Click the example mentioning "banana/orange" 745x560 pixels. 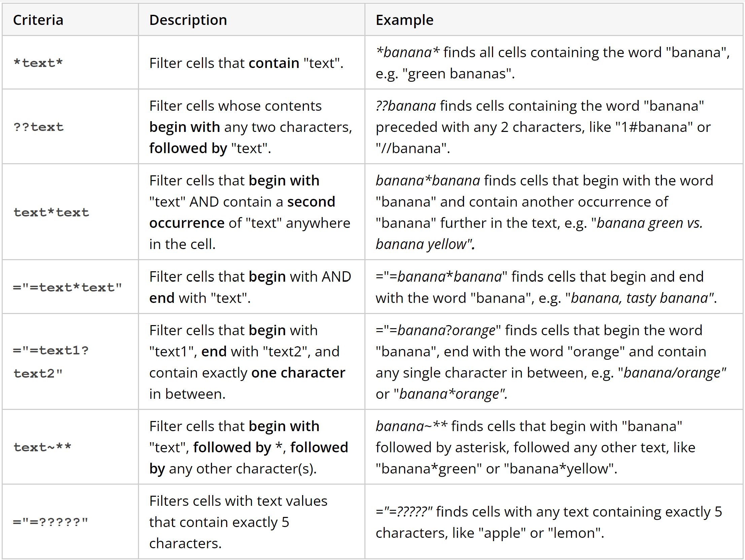tap(551, 362)
